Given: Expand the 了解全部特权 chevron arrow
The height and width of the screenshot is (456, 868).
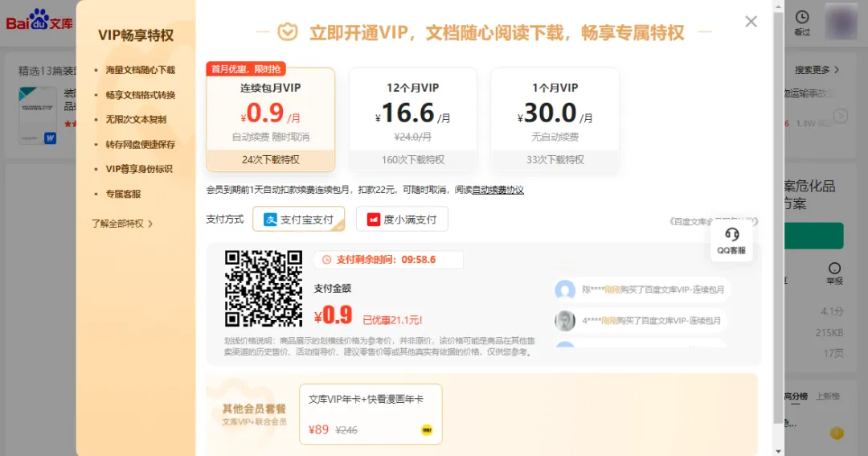Looking at the screenshot, I should (x=150, y=224).
